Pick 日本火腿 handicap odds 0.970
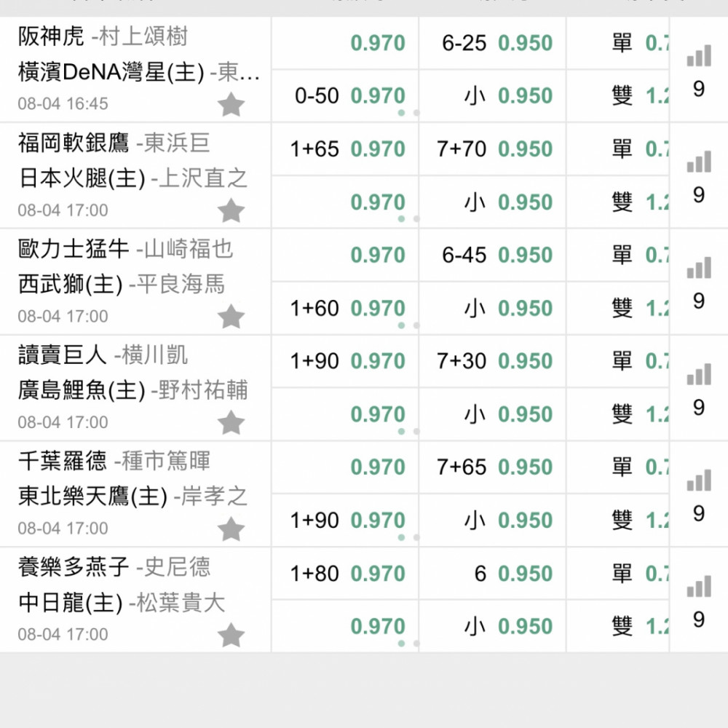 click(345, 202)
